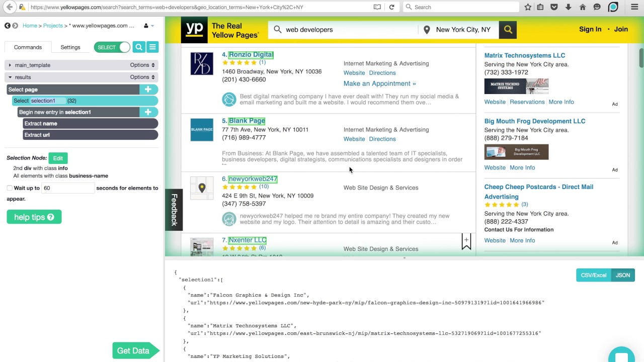
Task: Click the location pin icon in search bar
Action: pos(427,30)
